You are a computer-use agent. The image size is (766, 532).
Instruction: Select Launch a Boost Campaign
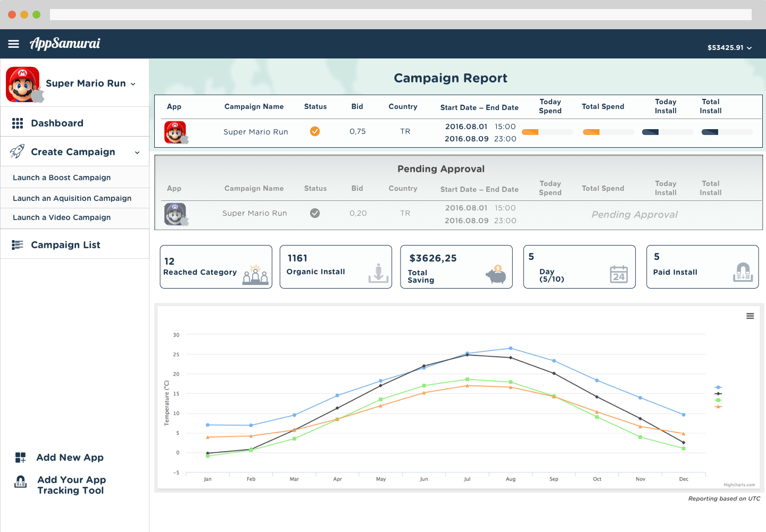tap(62, 178)
